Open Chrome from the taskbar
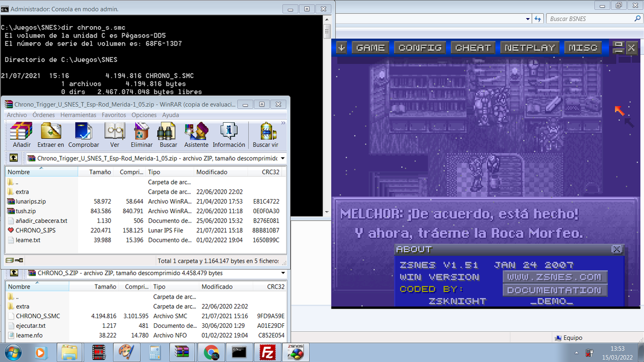Viewport: 644px width, 362px height. click(x=210, y=353)
